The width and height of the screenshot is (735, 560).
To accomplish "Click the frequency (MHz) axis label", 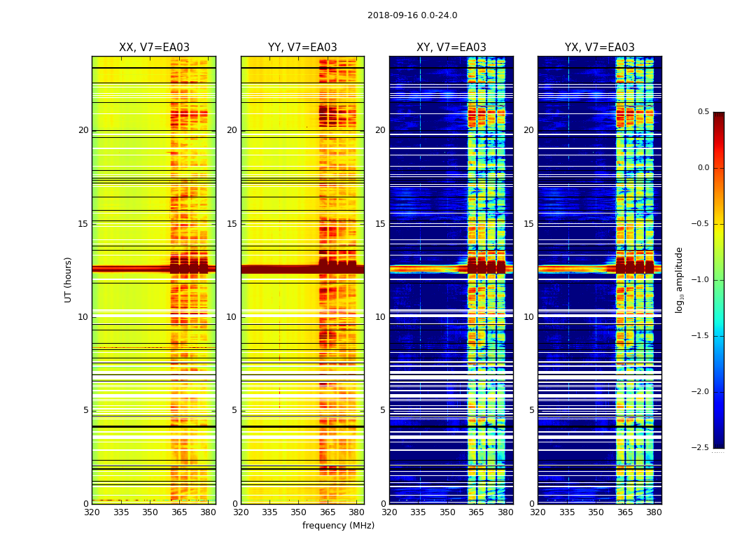I will [338, 525].
